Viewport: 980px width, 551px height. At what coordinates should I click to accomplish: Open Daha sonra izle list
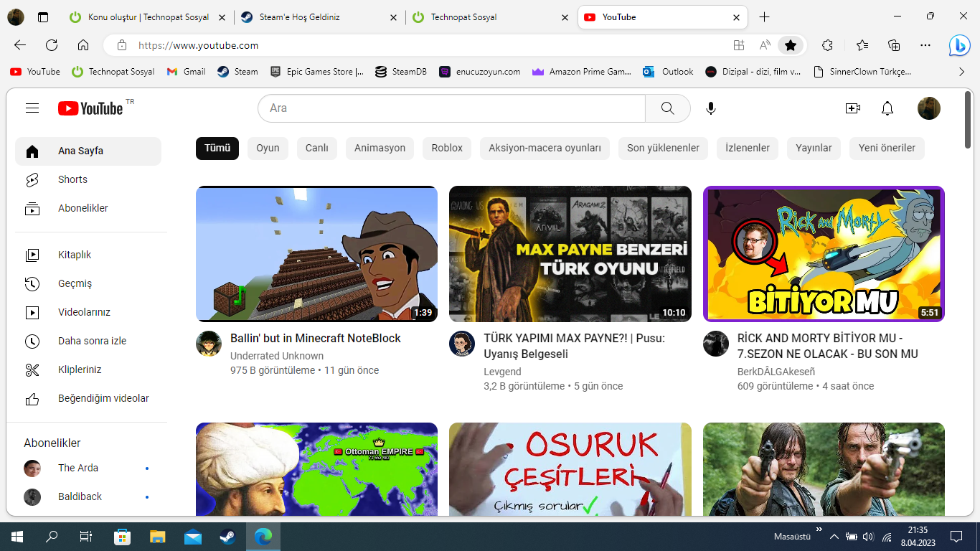tap(88, 342)
